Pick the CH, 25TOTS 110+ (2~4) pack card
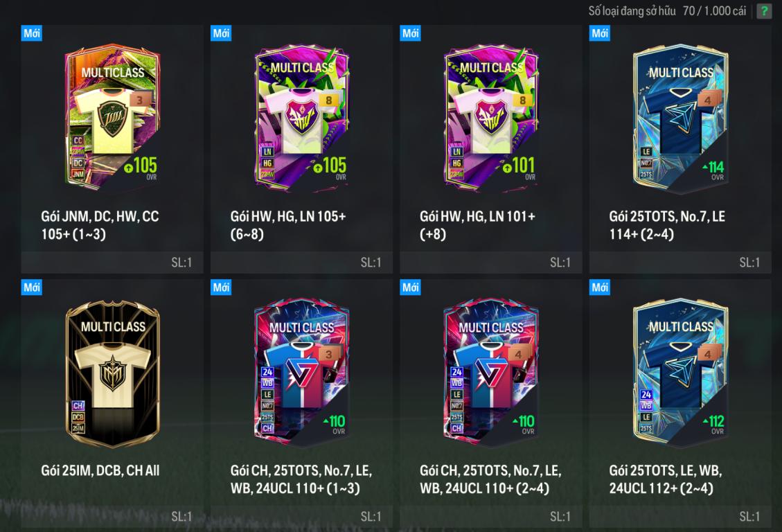Viewport: 782px width, 532px height. [491, 403]
